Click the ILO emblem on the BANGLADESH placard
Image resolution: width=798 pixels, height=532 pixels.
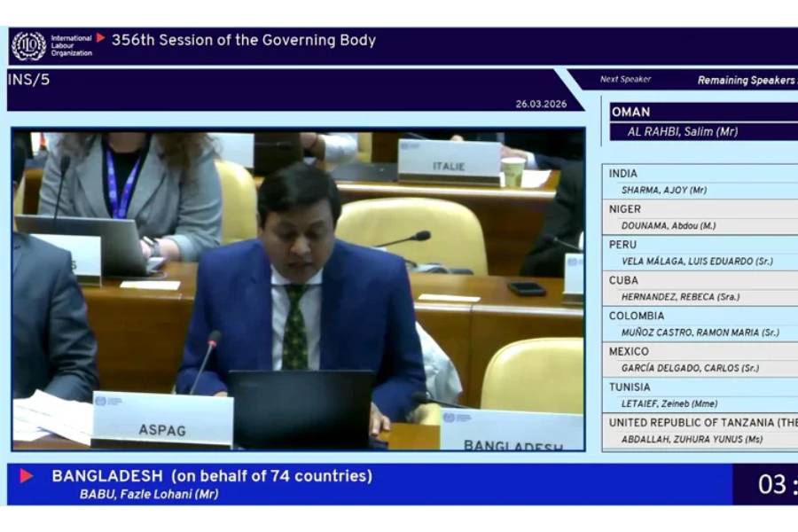450,418
